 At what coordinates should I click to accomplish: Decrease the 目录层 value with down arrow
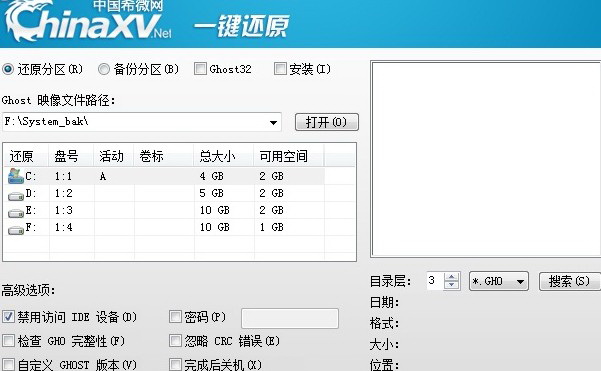click(x=452, y=285)
